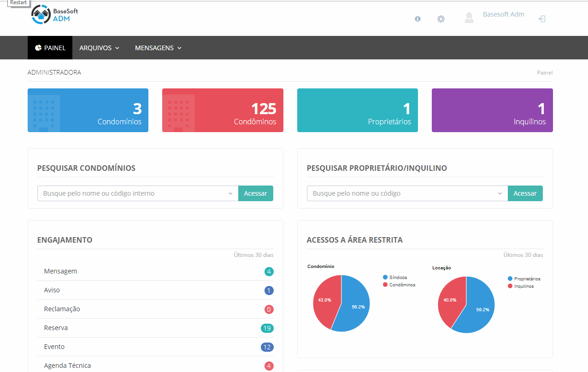This screenshot has height=372, width=588.
Task: Click the Reserva count badge 19
Action: (267, 328)
